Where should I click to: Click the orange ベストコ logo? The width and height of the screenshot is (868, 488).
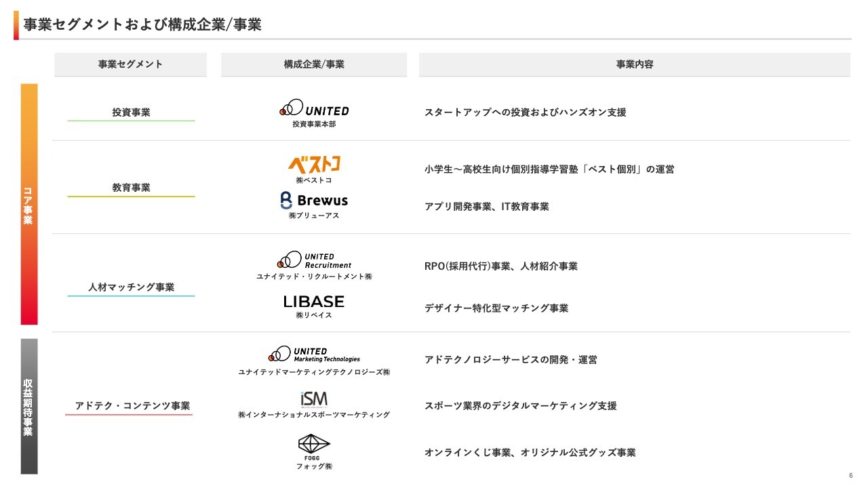314,164
